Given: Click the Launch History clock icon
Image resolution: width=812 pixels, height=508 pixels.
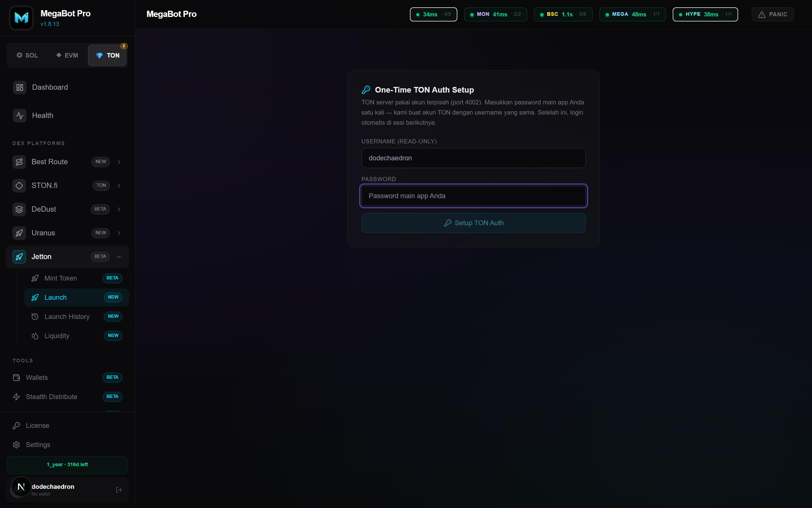Looking at the screenshot, I should [35, 316].
